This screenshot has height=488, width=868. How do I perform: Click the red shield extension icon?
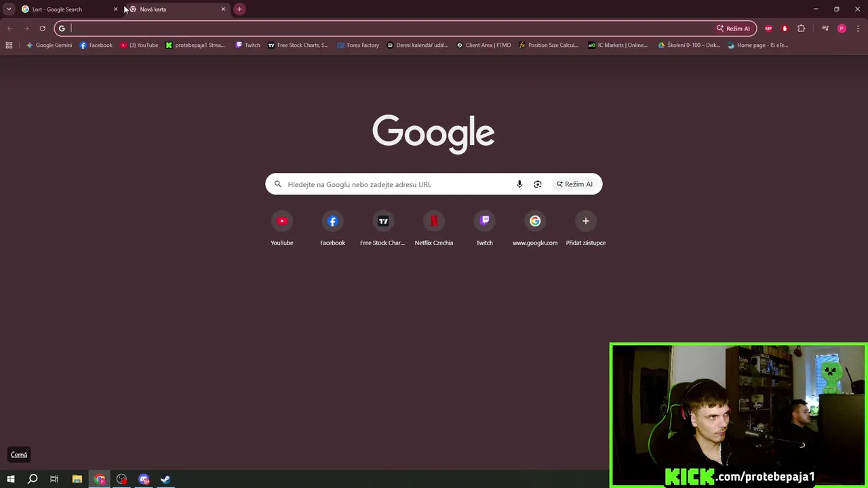click(785, 28)
